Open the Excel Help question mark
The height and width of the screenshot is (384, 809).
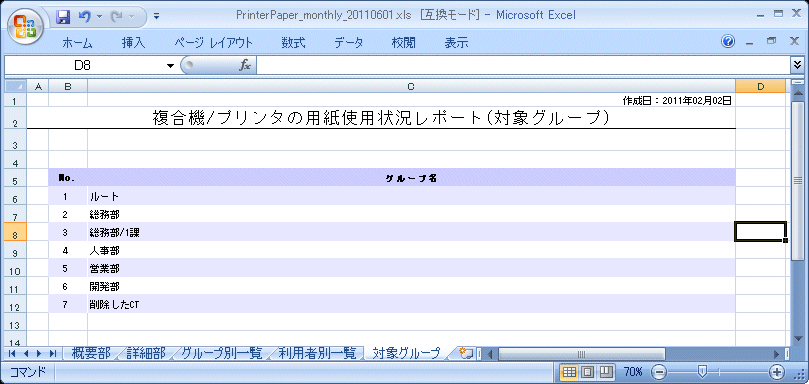coord(728,42)
